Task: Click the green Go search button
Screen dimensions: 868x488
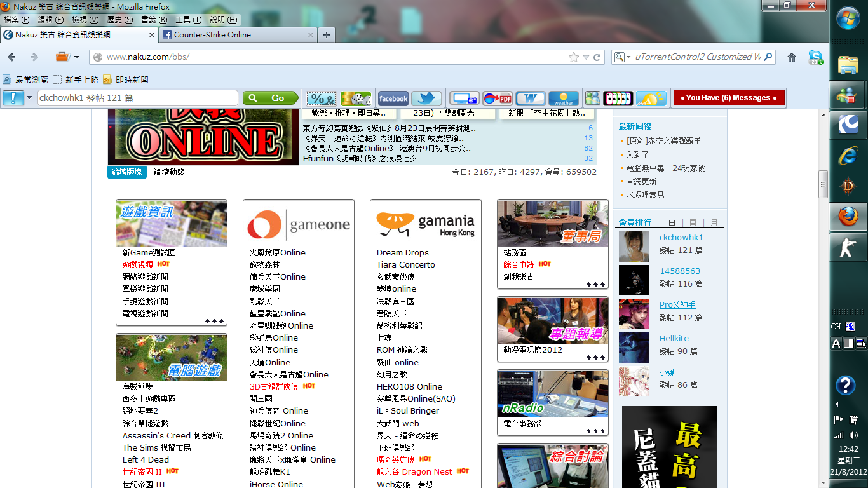Action: tap(271, 98)
